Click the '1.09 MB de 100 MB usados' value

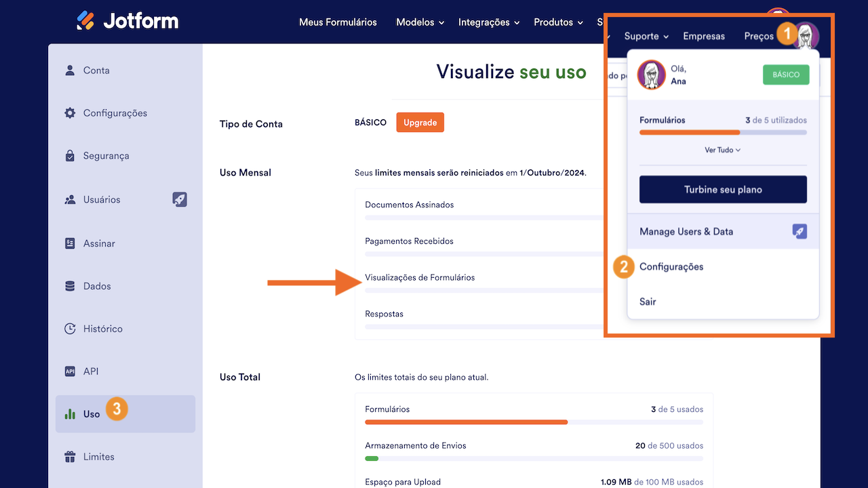click(652, 483)
